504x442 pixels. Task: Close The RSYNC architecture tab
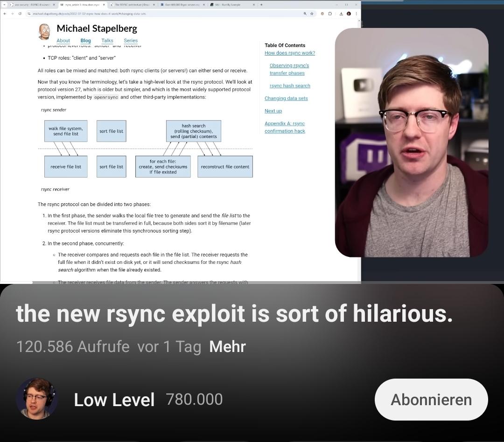coord(154,5)
